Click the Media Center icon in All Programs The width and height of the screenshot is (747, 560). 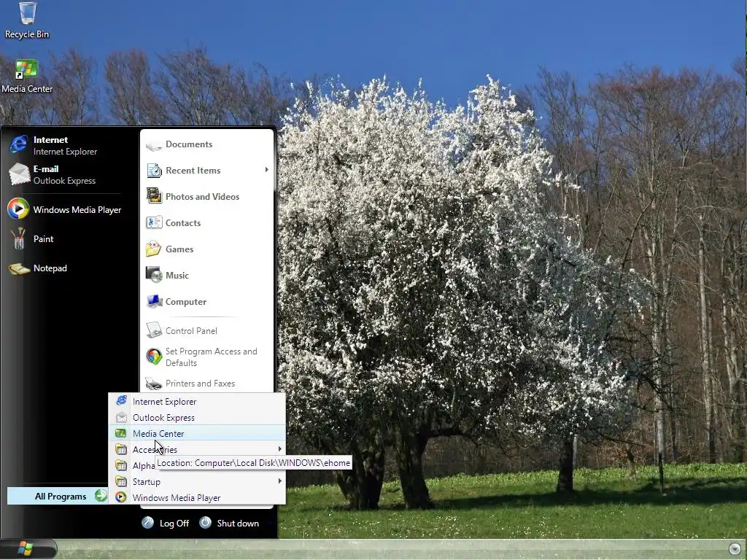pos(121,433)
